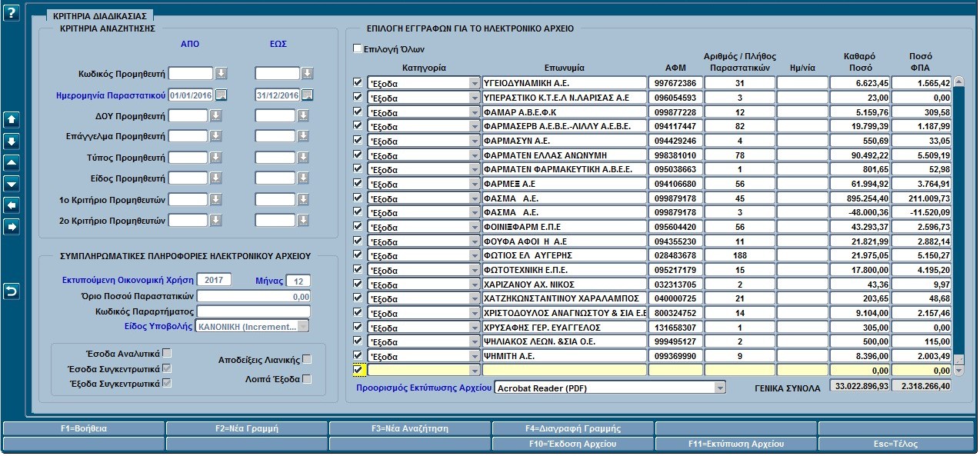Tick the Επιλογή Όλων checkbox
The height and width of the screenshot is (456, 980).
[x=358, y=48]
